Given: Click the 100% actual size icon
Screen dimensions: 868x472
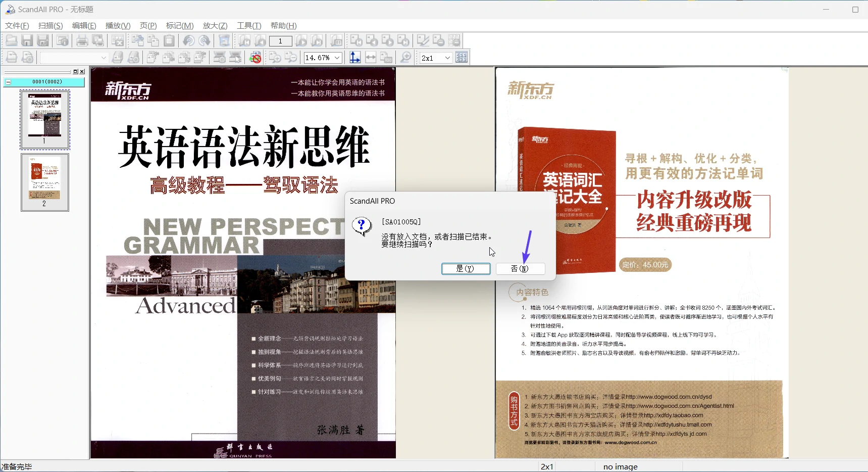Looking at the screenshot, I should click(386, 58).
